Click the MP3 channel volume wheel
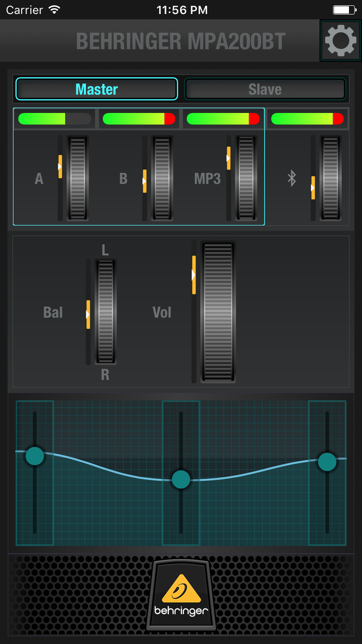Screen dimensions: 362x644 click(x=246, y=178)
